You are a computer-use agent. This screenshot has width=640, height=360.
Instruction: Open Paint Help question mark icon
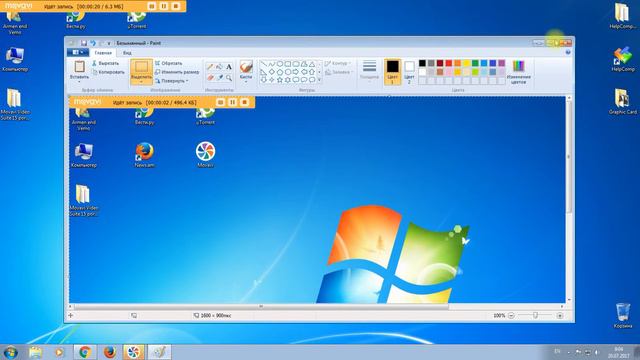[568, 53]
